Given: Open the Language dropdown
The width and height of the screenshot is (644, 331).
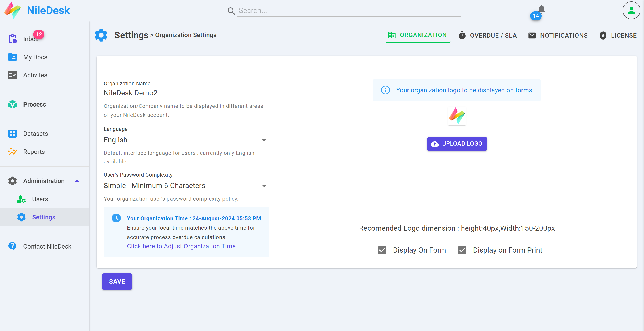Looking at the screenshot, I should click(x=186, y=140).
